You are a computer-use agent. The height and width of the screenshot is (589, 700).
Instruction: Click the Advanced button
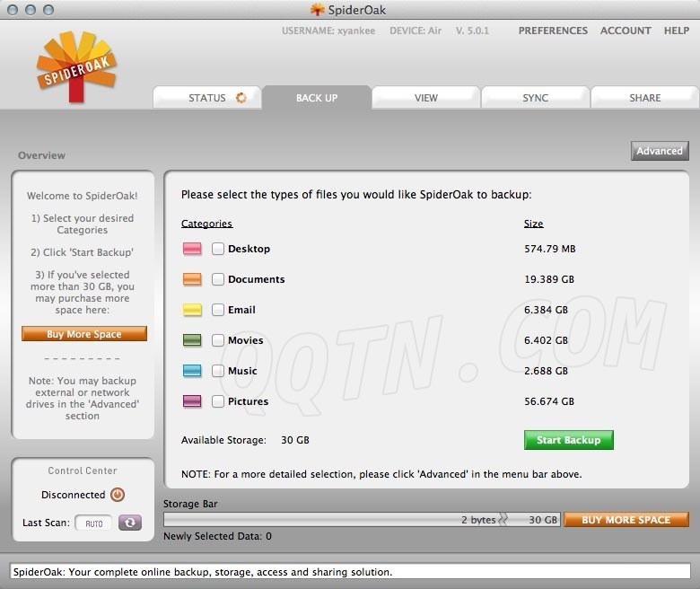[x=659, y=151]
